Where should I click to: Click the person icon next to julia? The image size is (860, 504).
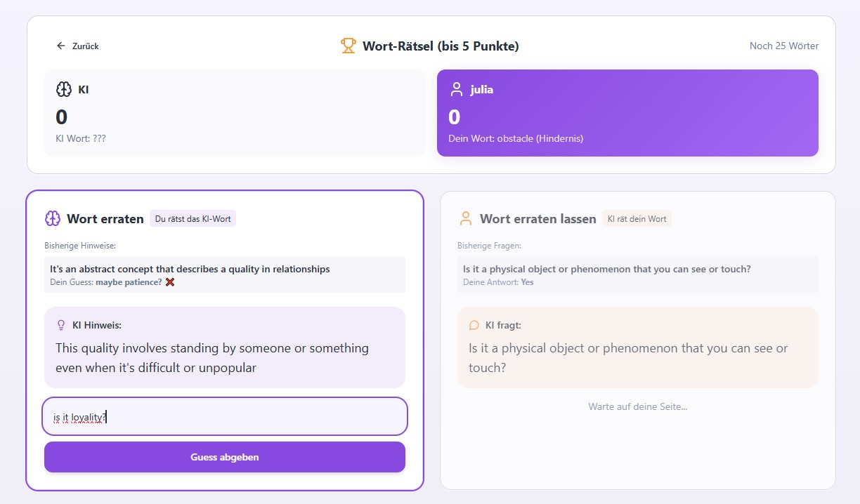(457, 90)
